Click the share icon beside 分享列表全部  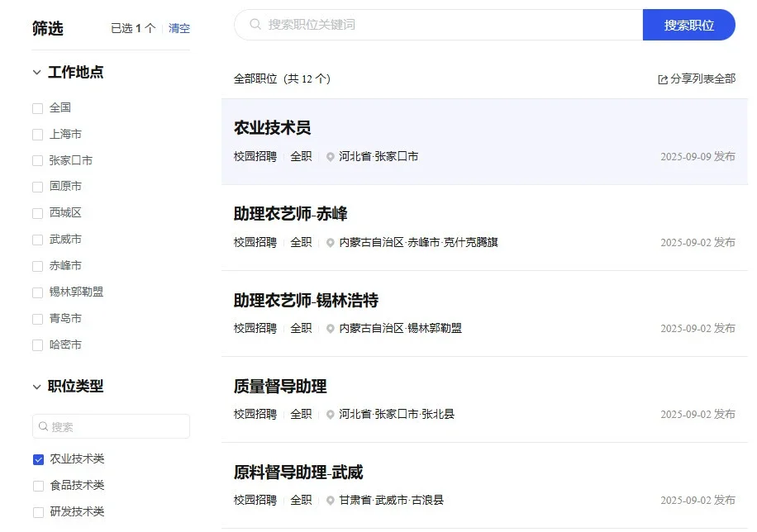pyautogui.click(x=663, y=79)
